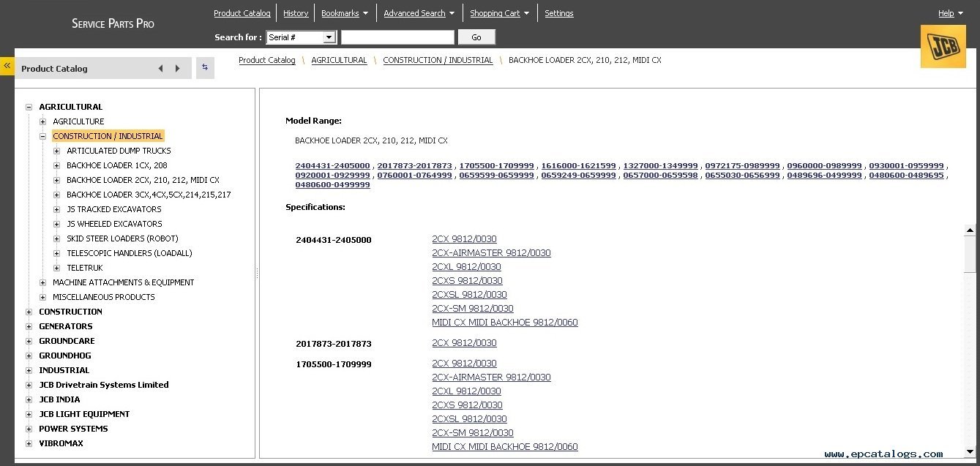Open 2CX-AIRMASTER 9812/0030 under 2404431-2405000

pos(491,253)
